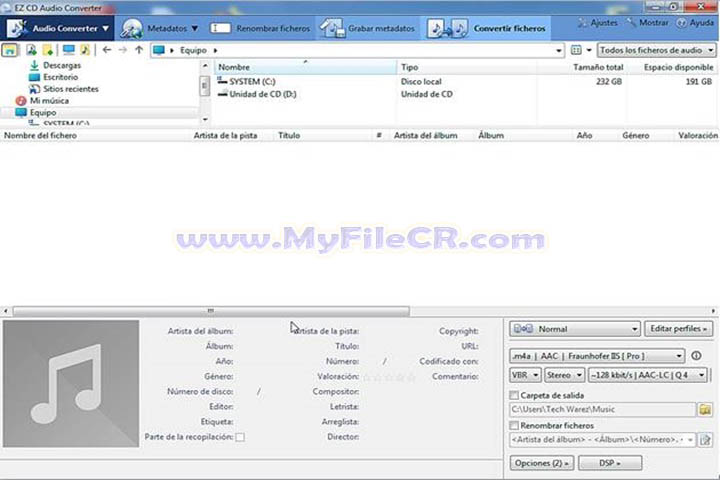Image resolution: width=720 pixels, height=480 pixels.
Task: Open the Stereo channels dropdown
Action: (564, 375)
